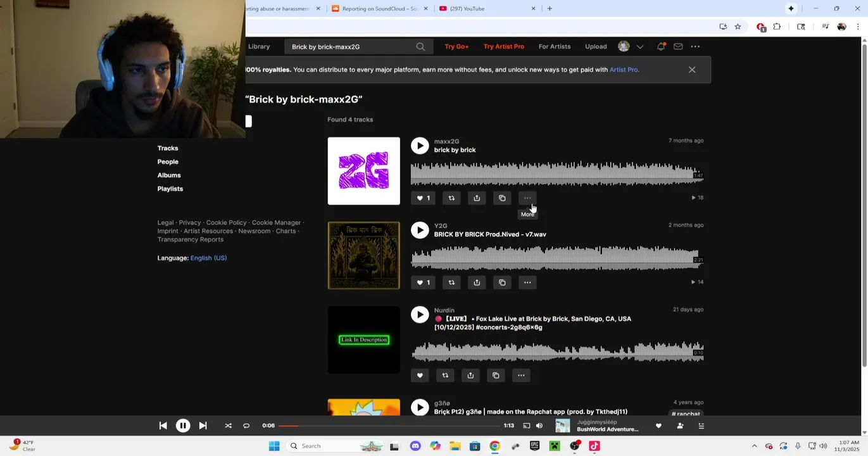This screenshot has height=456, width=868.
Task: Open the SoundCloud header more-options menu
Action: coord(695,46)
